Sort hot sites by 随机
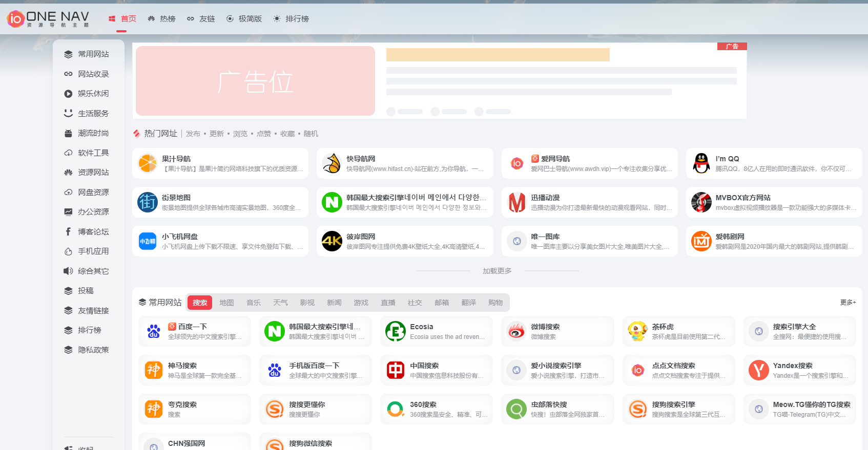 point(311,134)
